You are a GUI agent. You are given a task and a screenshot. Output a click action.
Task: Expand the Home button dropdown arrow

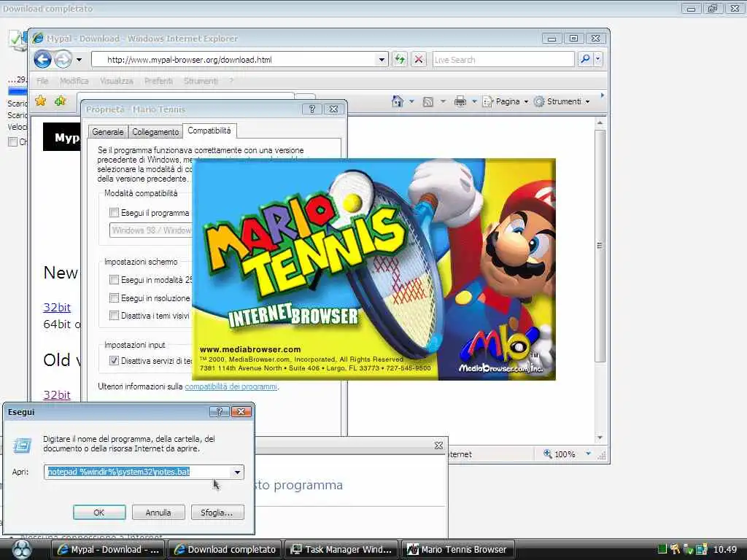[x=411, y=101]
